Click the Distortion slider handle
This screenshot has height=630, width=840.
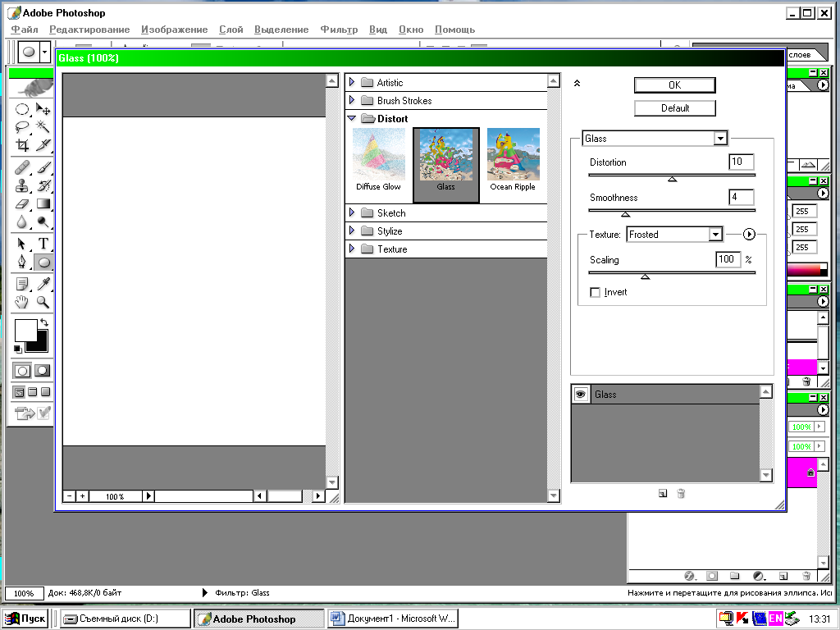coord(673,180)
